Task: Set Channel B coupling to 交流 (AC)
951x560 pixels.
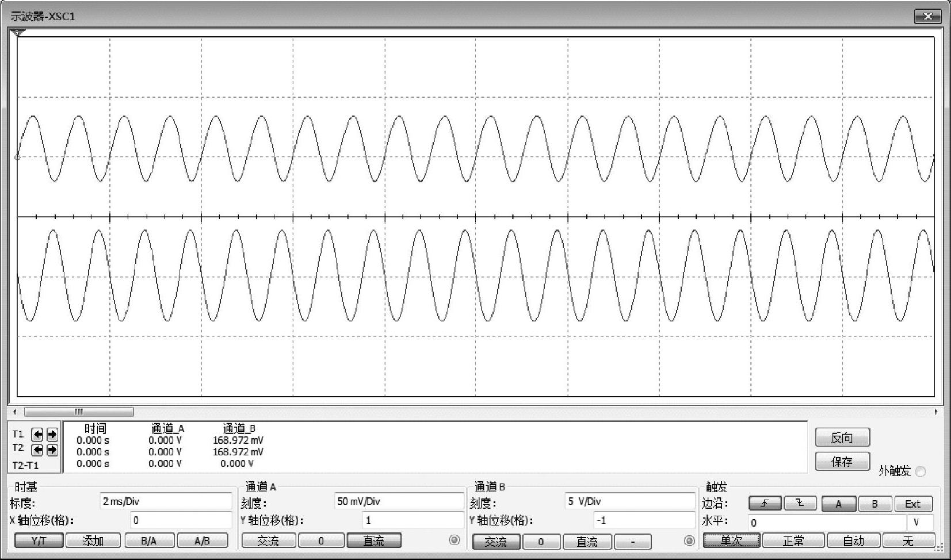Action: [x=496, y=542]
